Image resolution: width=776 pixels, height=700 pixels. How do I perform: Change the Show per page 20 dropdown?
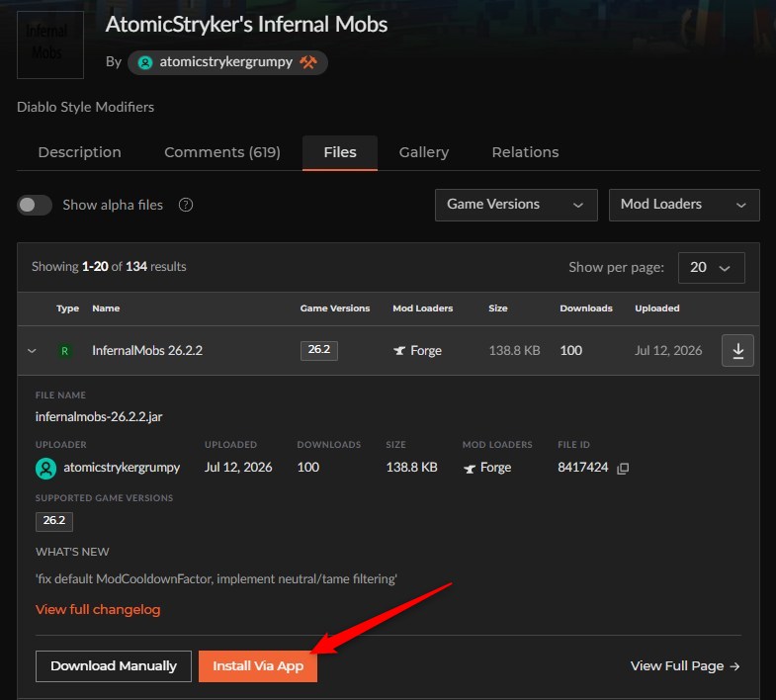click(711, 268)
